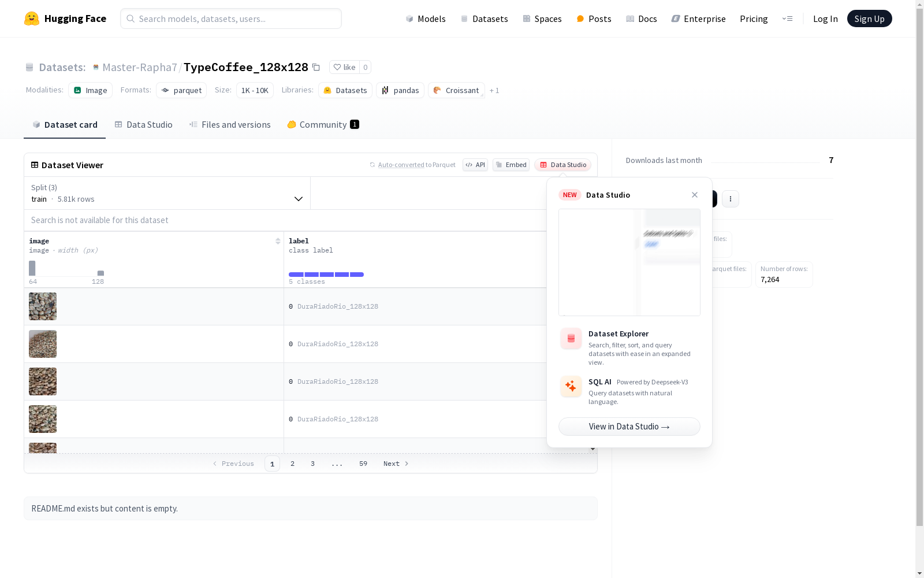
Task: Click the pandas library tag
Action: (400, 90)
